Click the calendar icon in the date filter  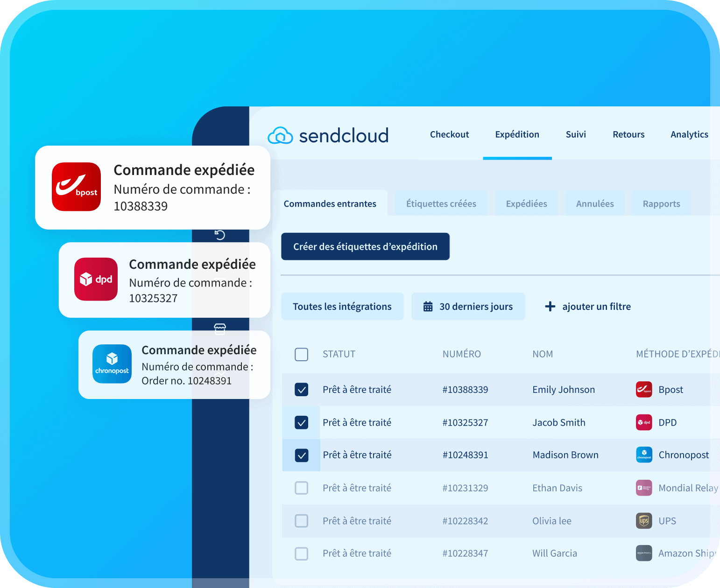coord(428,307)
